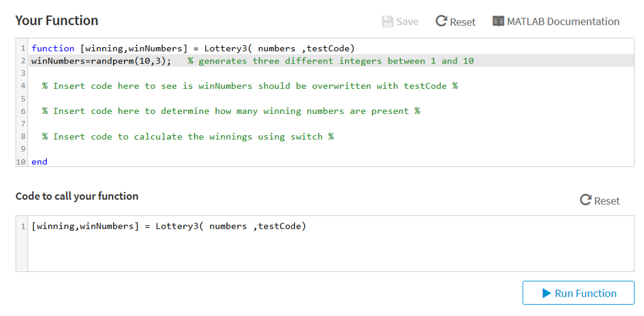This screenshot has width=644, height=316.
Task: Click empty line 3 in function editor
Action: tap(331, 74)
